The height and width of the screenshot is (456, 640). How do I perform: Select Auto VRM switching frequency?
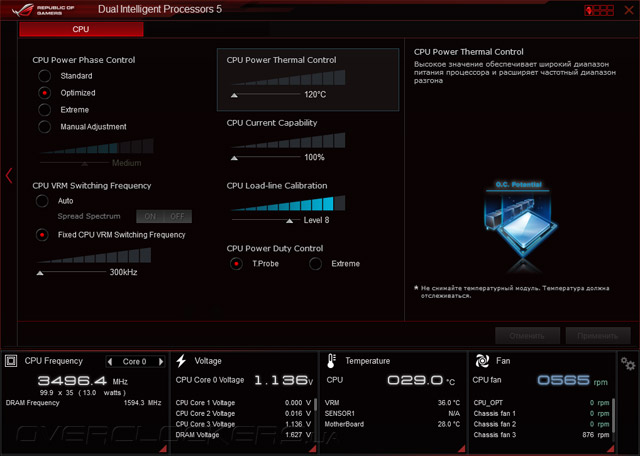click(42, 201)
